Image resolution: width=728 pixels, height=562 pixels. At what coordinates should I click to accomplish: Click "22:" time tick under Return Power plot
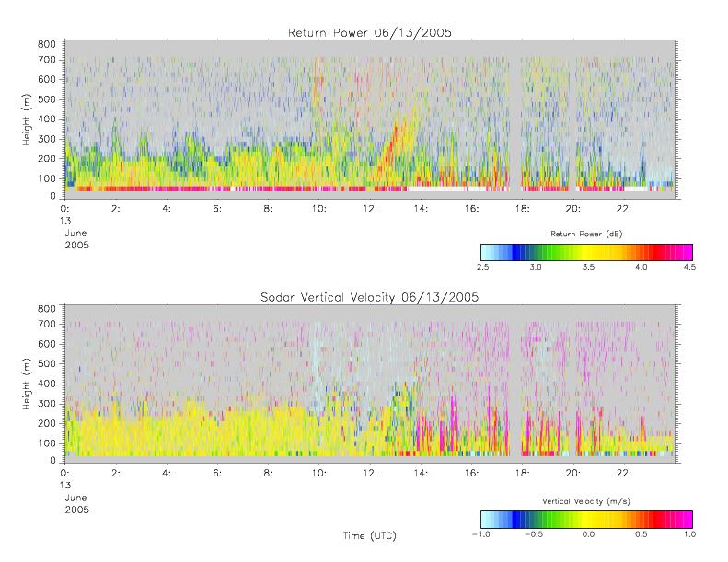pyautogui.click(x=623, y=209)
